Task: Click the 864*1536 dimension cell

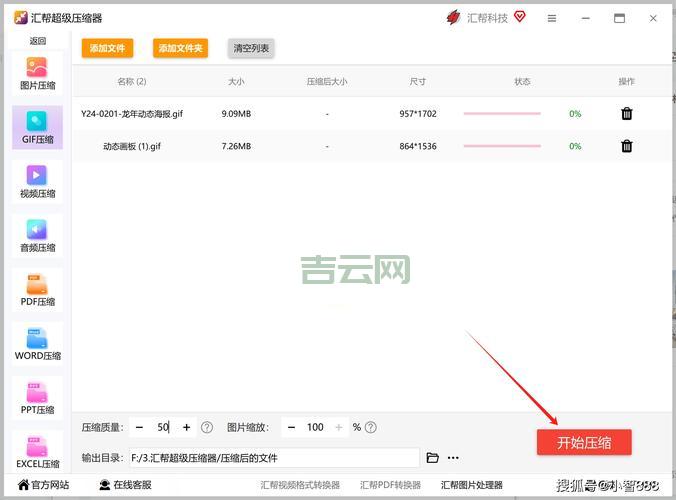Action: point(418,146)
